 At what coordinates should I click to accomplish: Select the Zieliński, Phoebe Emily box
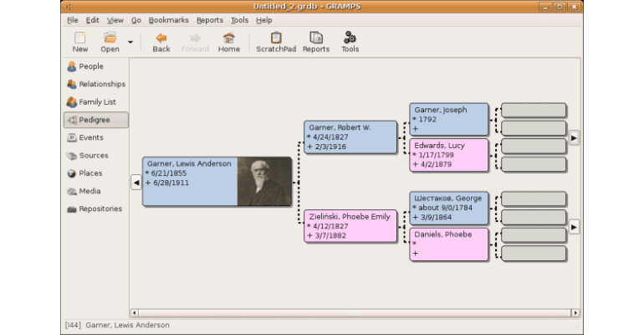[x=350, y=226]
